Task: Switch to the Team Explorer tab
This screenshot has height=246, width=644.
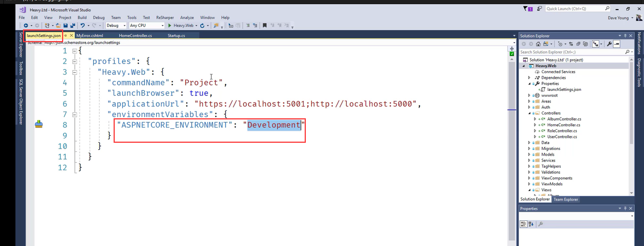Action: click(565, 200)
